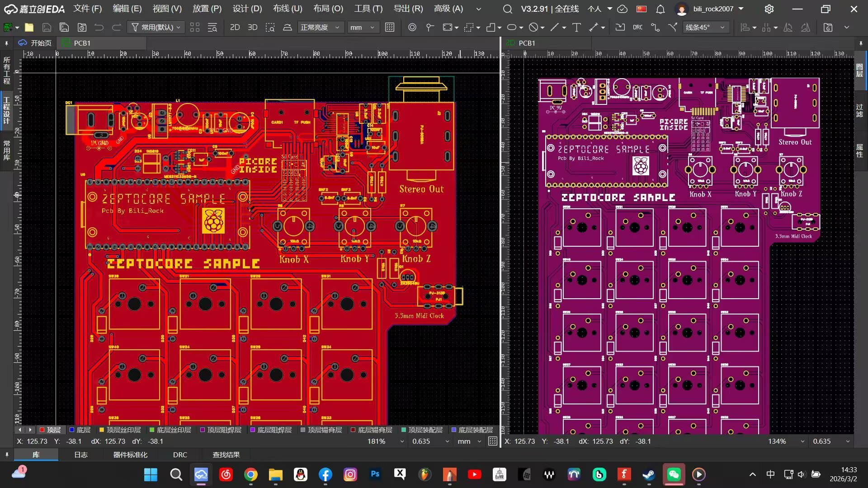Open the 布线 (U) menu

288,9
